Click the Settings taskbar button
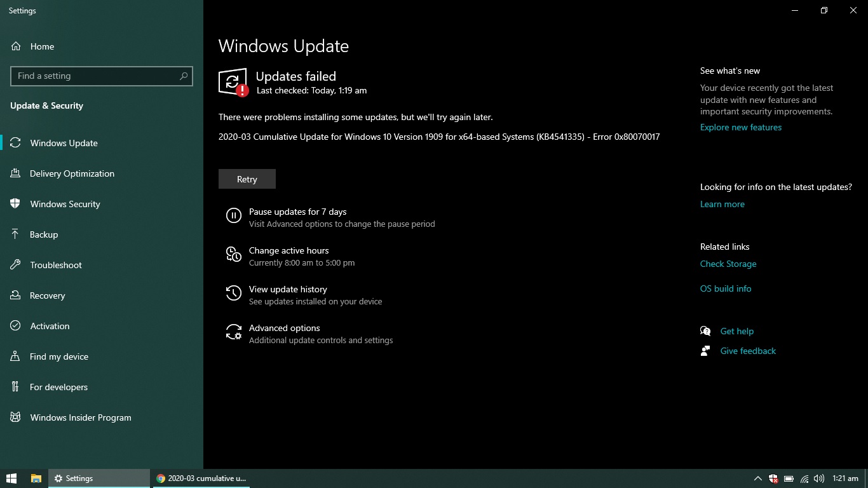Image resolution: width=868 pixels, height=488 pixels. [x=99, y=478]
